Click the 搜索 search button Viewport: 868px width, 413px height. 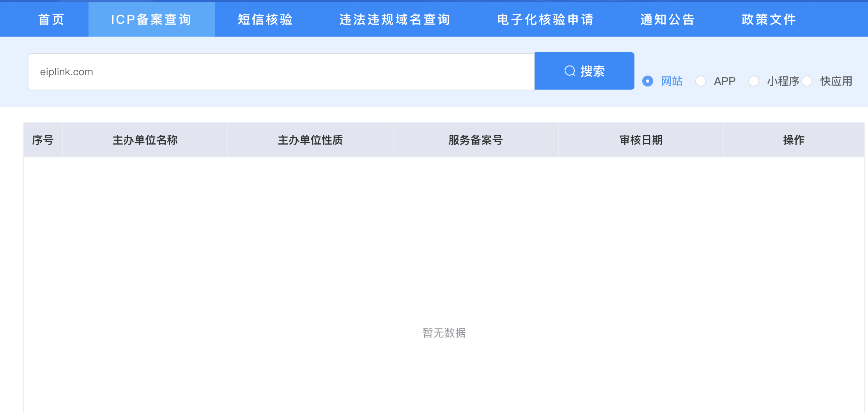pyautogui.click(x=584, y=71)
